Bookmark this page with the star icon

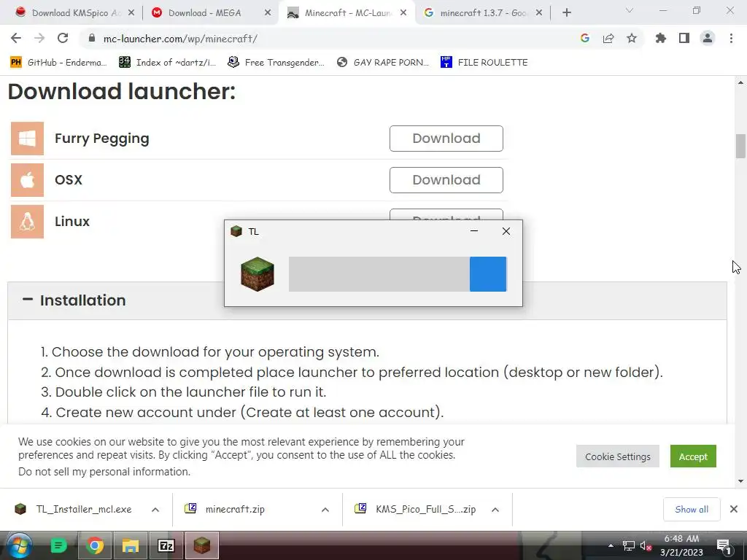pyautogui.click(x=632, y=39)
